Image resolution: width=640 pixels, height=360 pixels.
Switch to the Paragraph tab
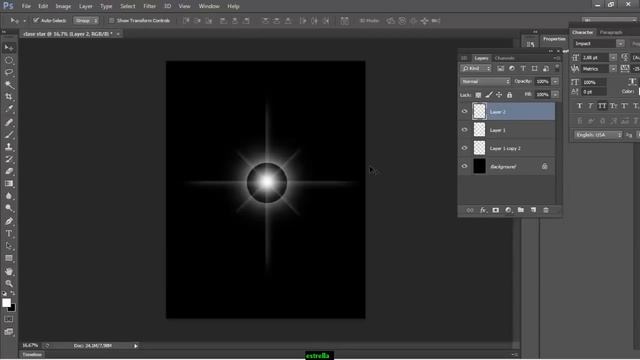611,32
